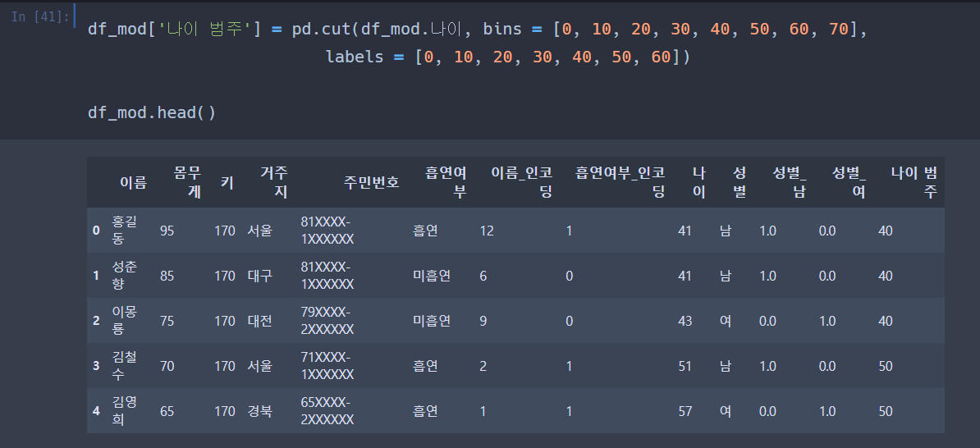Click the 거주지 column header
Image resolution: width=980 pixels, height=448 pixels.
274,182
